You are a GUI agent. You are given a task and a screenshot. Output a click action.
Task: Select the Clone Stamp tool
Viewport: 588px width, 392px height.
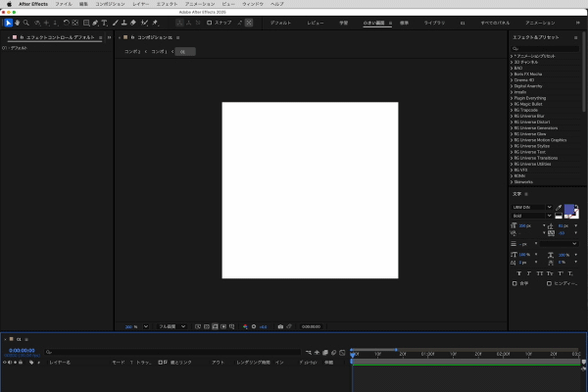pyautogui.click(x=124, y=23)
